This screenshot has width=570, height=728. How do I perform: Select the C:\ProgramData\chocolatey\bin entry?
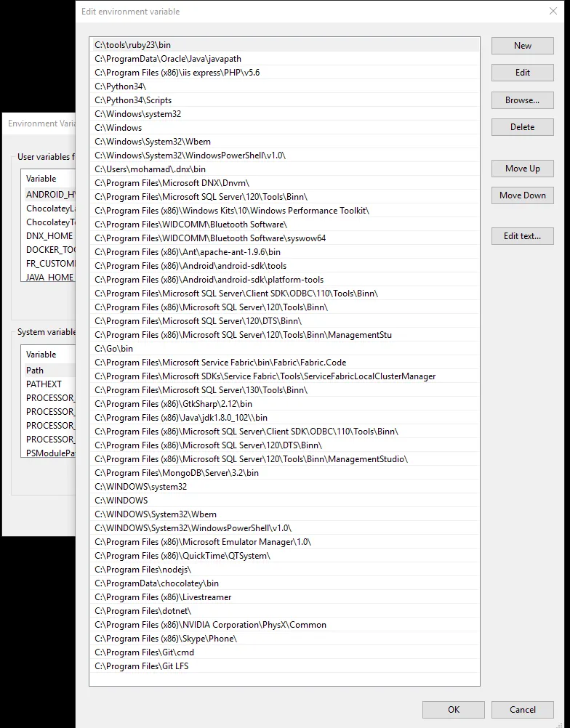click(284, 583)
